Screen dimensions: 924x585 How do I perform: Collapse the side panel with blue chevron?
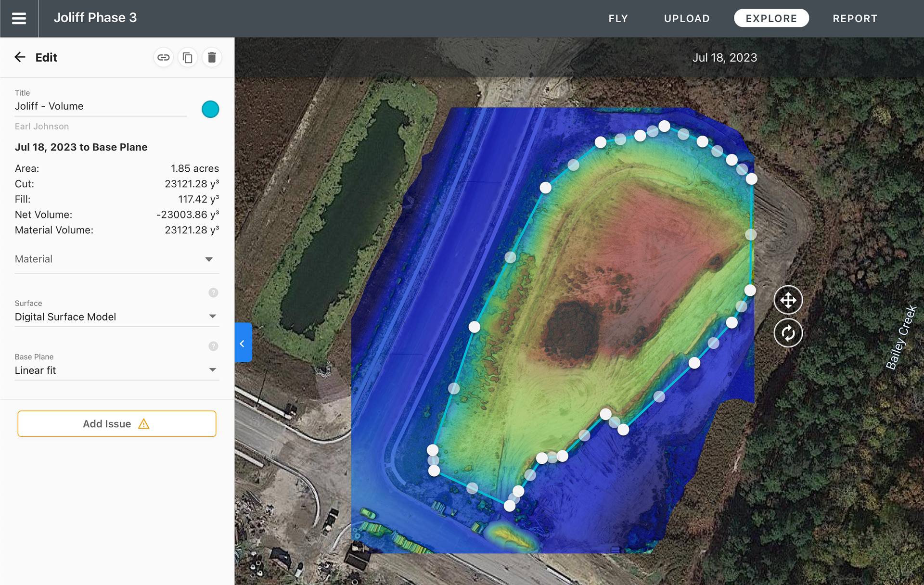click(243, 343)
